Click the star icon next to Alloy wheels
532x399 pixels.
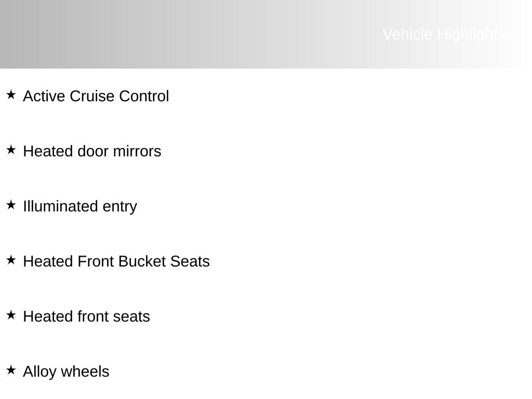11,370
